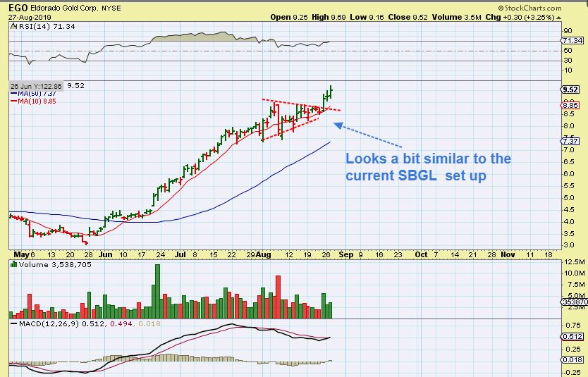Click the 8.85 red price axis tag

tap(571, 106)
